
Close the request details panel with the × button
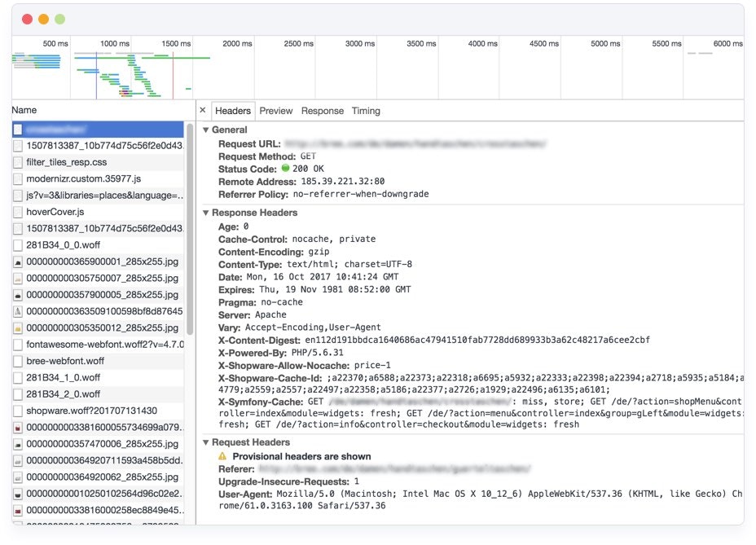[202, 110]
